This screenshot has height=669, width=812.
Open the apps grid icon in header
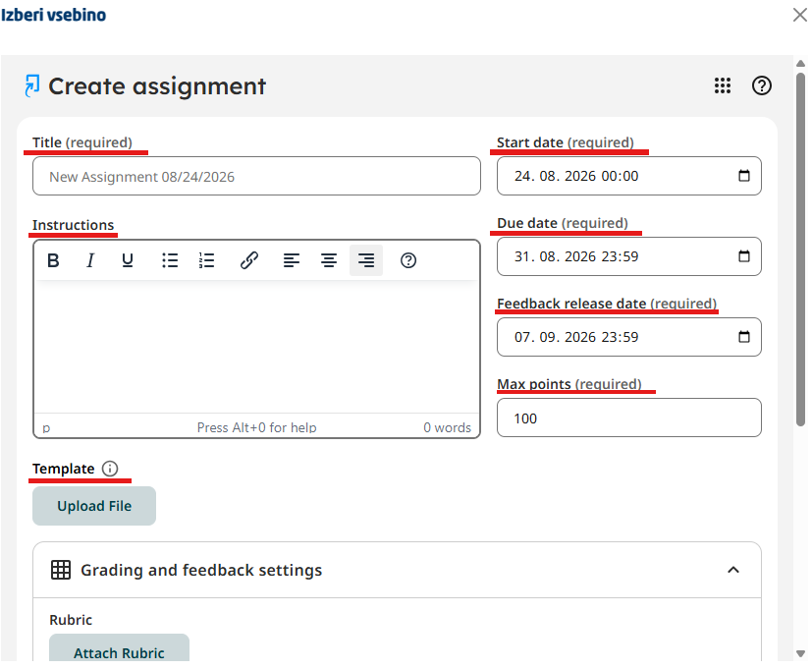(723, 85)
